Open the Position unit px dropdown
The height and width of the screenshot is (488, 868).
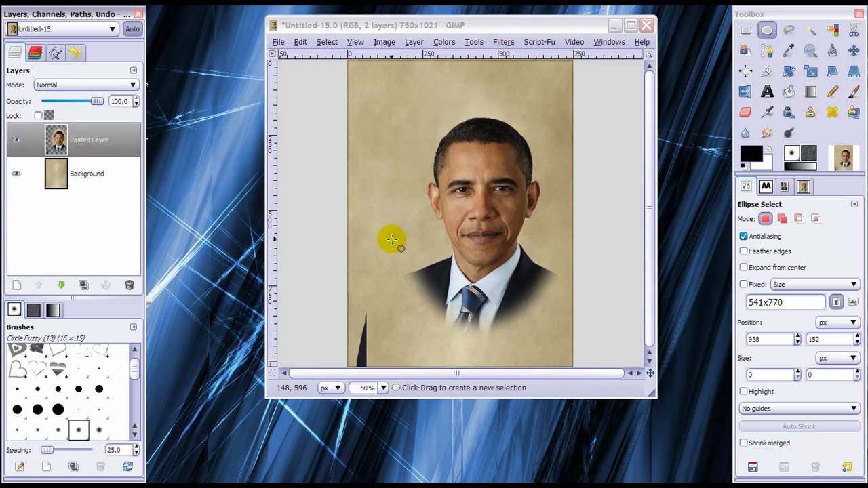click(x=837, y=323)
